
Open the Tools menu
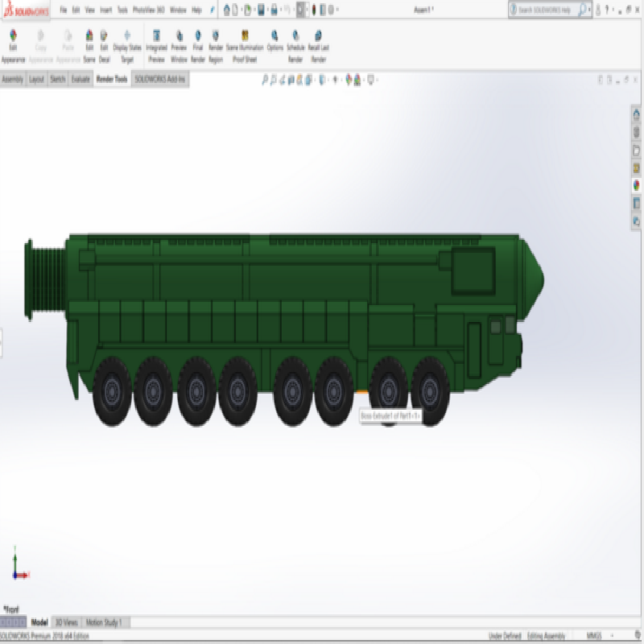click(122, 10)
